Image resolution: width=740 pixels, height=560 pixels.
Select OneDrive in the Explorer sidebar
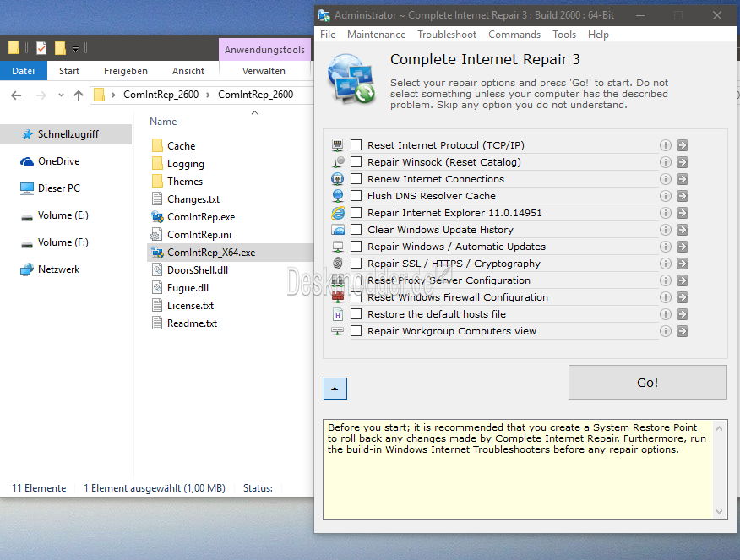coord(50,161)
